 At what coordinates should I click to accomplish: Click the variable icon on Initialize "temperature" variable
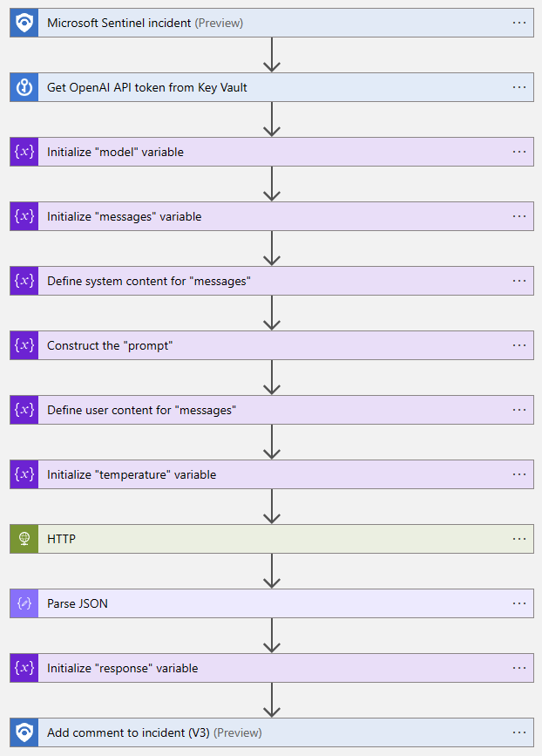click(x=23, y=474)
